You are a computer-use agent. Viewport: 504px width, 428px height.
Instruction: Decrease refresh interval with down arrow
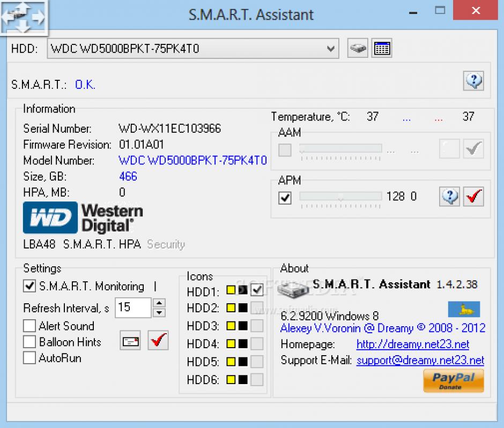159,312
